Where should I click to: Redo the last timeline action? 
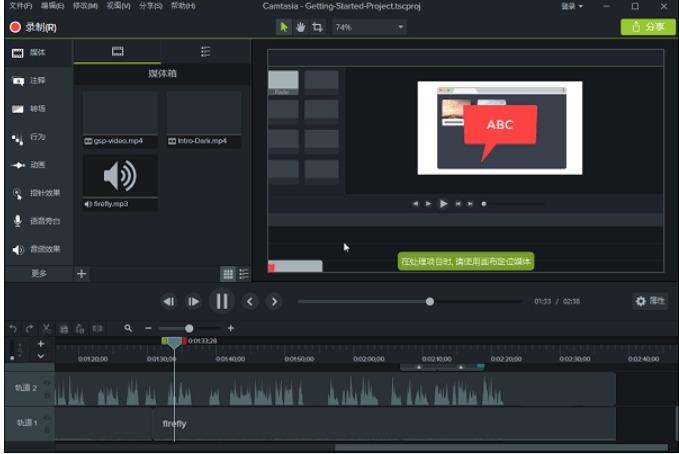tap(29, 329)
